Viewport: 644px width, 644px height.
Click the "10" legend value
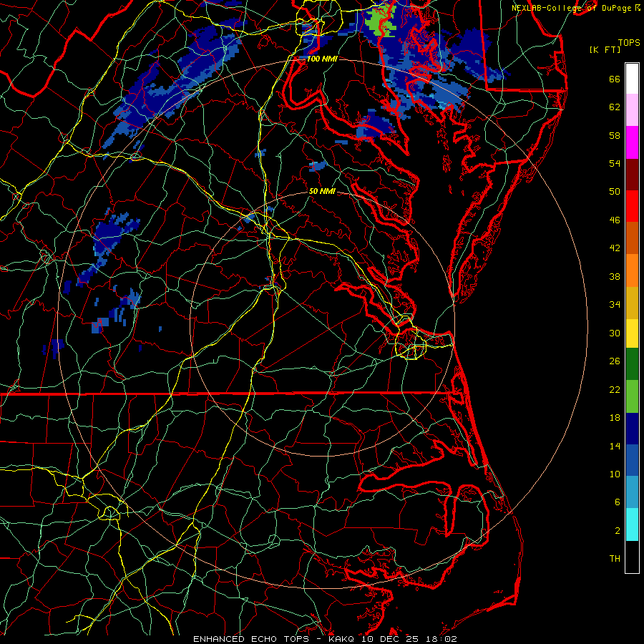click(615, 474)
